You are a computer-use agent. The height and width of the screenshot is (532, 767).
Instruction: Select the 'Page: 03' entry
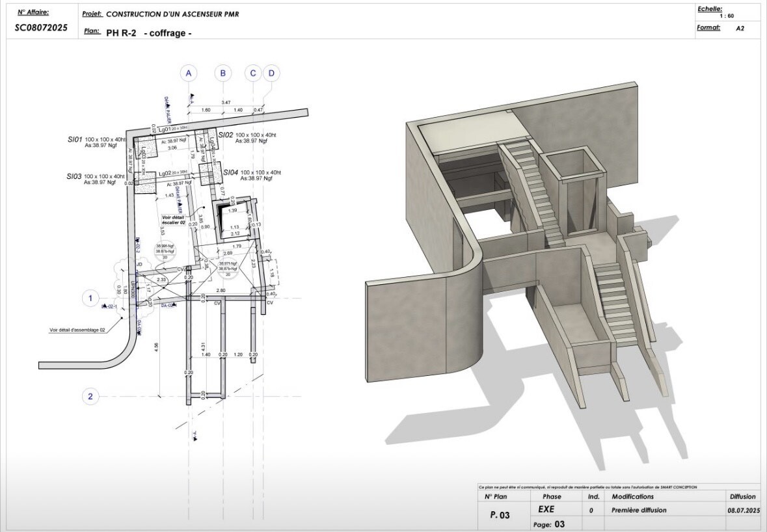[x=549, y=524]
